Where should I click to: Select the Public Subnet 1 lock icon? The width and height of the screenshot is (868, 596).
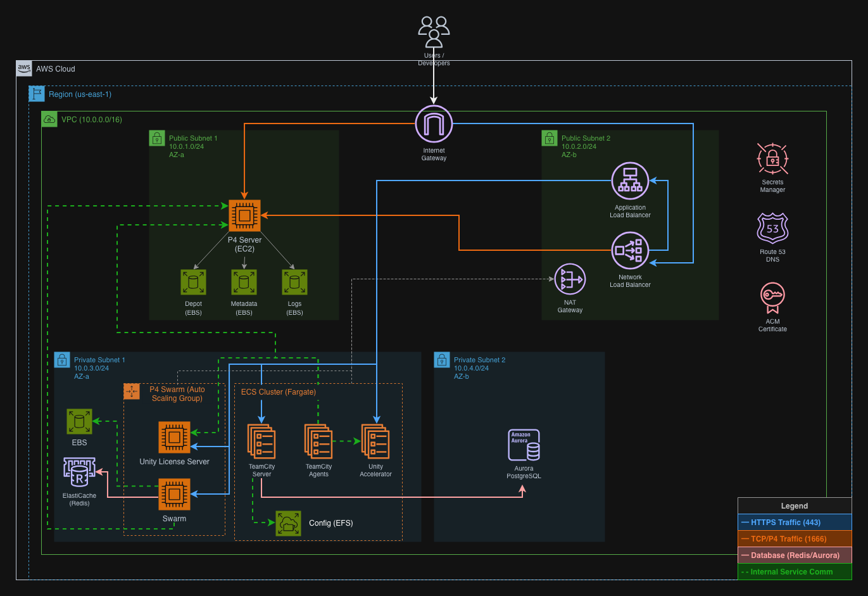[x=157, y=138]
